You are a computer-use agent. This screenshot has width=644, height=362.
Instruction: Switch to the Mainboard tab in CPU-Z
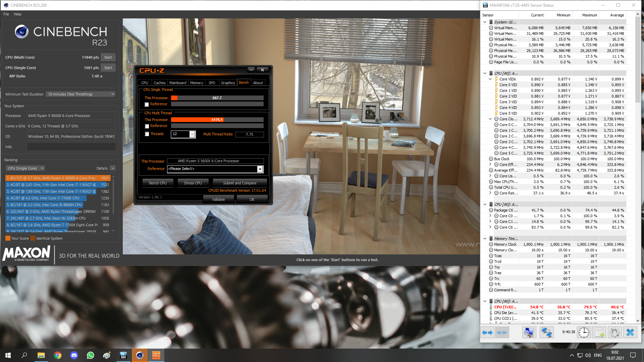tap(177, 83)
